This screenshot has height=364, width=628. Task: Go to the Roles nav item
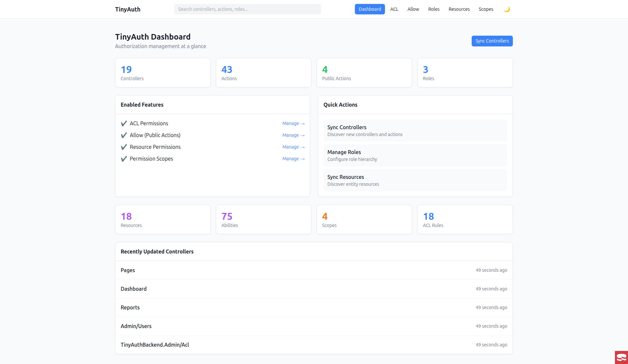click(x=434, y=9)
